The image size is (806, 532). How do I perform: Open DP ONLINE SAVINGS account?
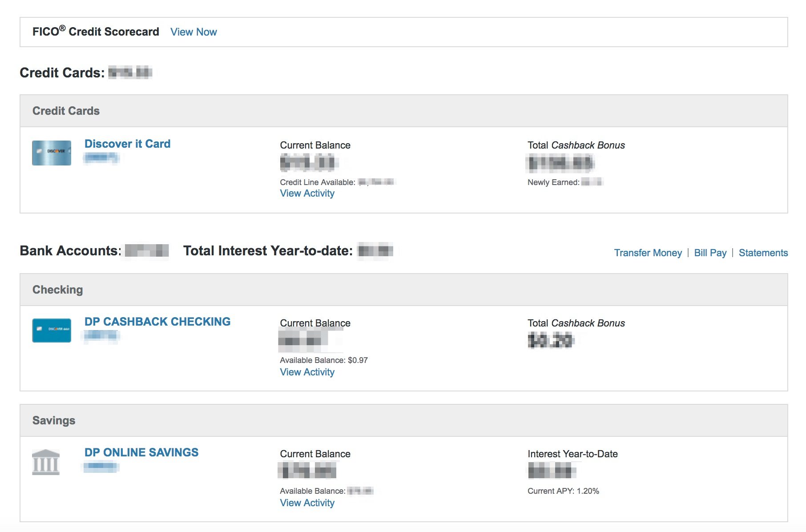point(141,452)
